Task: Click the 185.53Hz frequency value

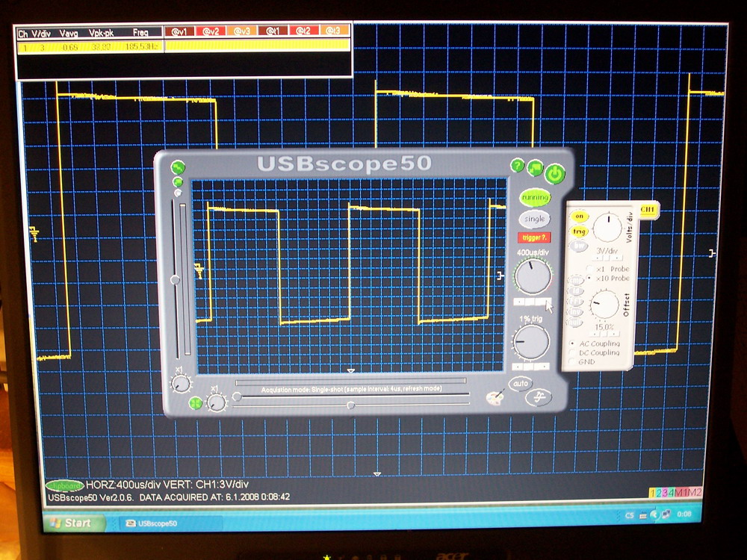Action: [141, 47]
